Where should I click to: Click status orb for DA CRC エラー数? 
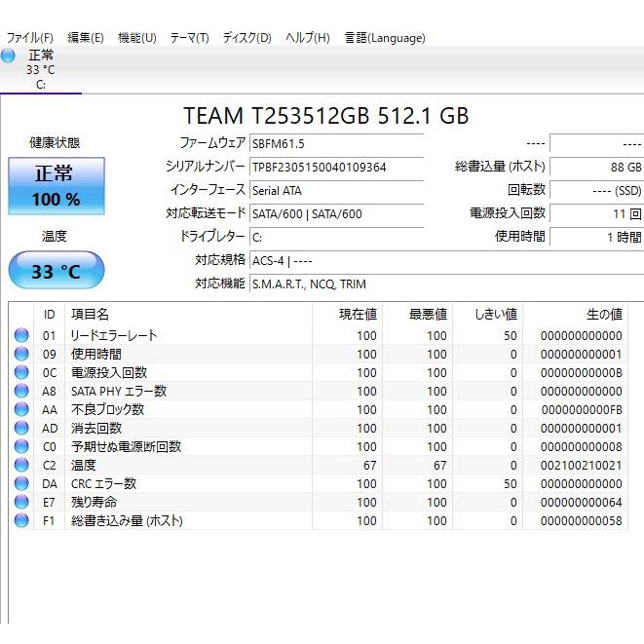tap(21, 483)
